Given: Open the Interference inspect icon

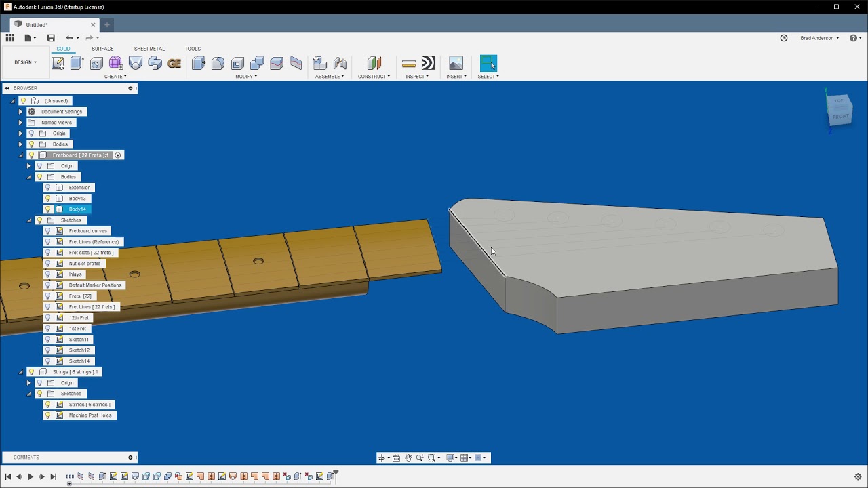Looking at the screenshot, I should point(429,63).
